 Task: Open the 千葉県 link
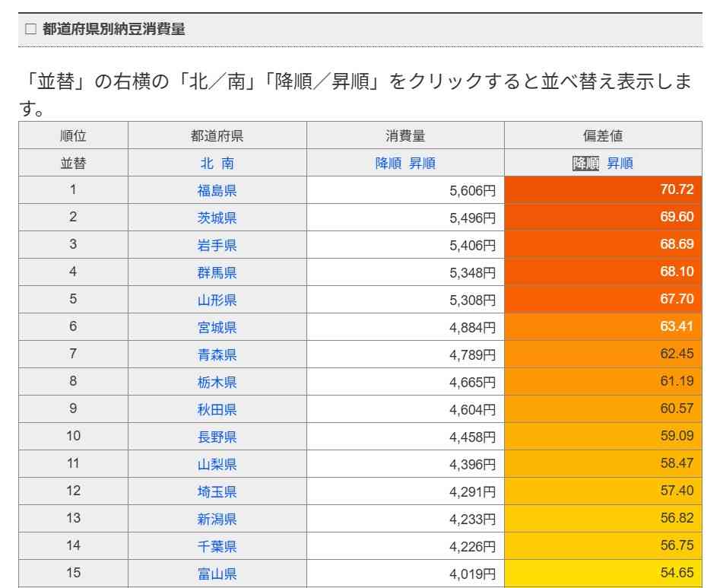[x=217, y=547]
